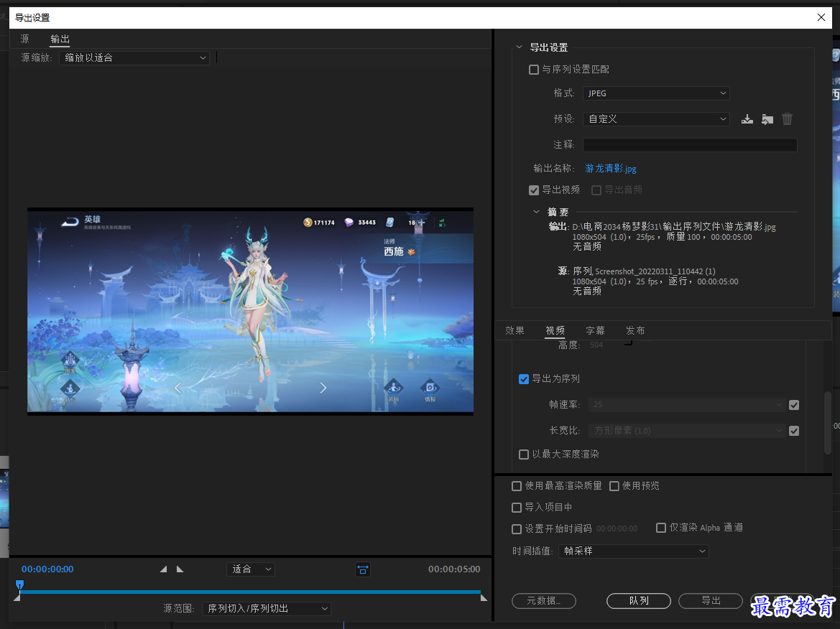The height and width of the screenshot is (629, 840).
Task: Toggle the 导出音频 checkbox
Action: (596, 190)
